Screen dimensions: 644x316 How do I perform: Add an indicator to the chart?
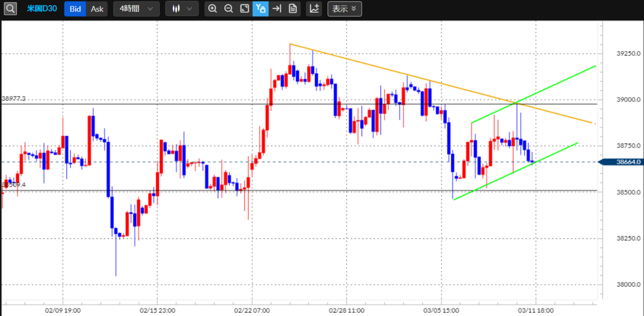tap(314, 9)
